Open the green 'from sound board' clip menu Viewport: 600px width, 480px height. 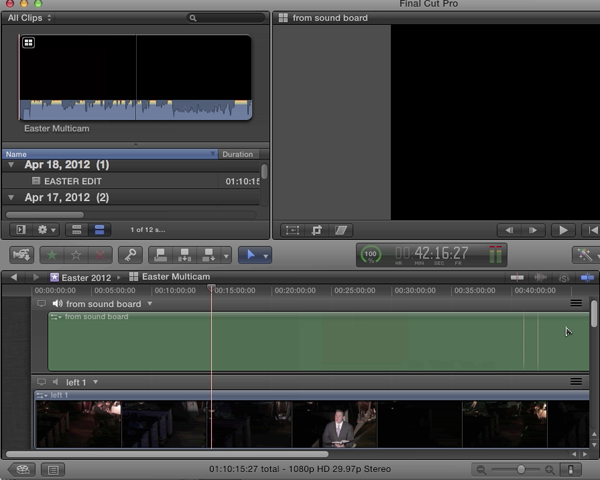click(x=56, y=317)
